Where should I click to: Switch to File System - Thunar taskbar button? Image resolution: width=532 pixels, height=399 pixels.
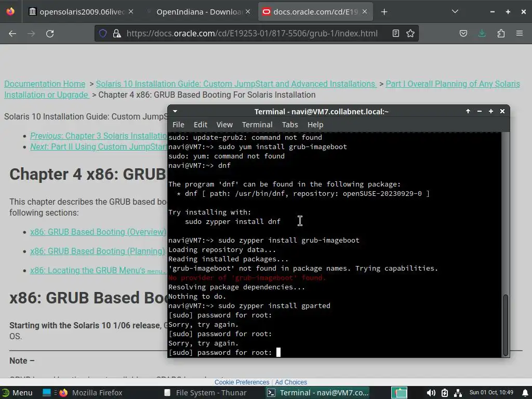tap(206, 393)
